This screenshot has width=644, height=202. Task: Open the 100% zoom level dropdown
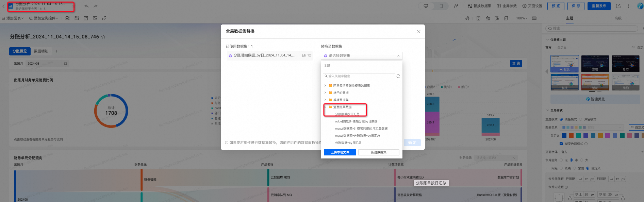coord(522,18)
